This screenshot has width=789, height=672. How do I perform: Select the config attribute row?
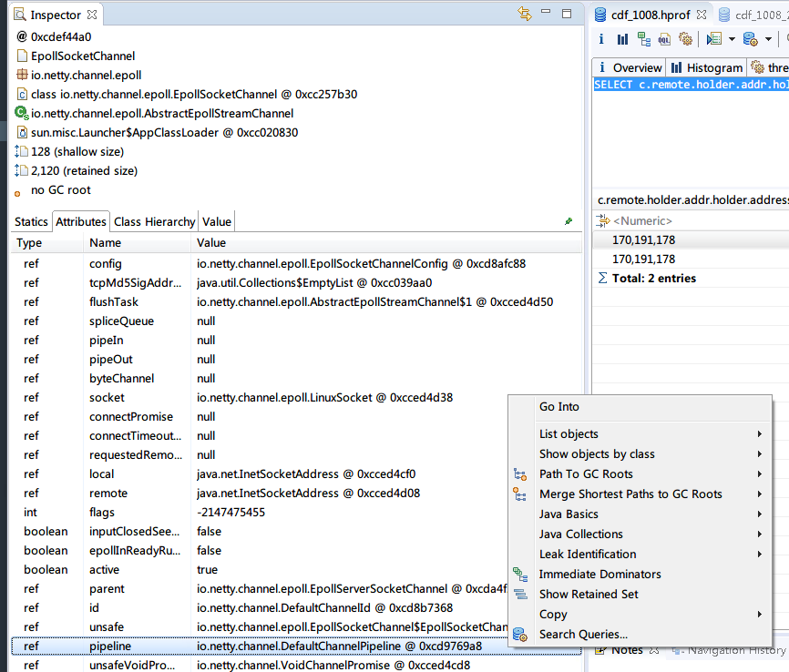297,263
